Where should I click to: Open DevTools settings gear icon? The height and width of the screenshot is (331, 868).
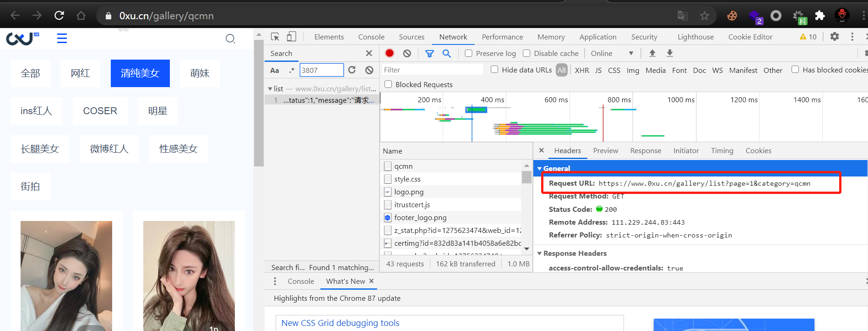tap(835, 37)
